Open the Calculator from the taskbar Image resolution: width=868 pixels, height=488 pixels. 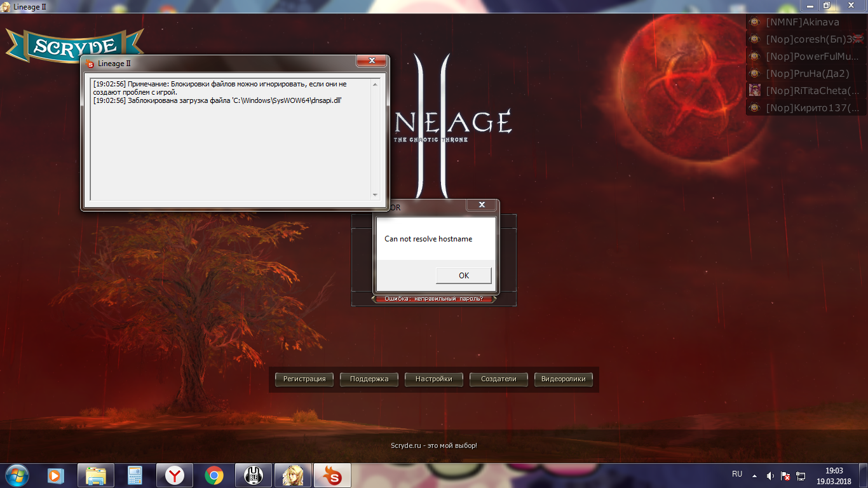point(135,475)
